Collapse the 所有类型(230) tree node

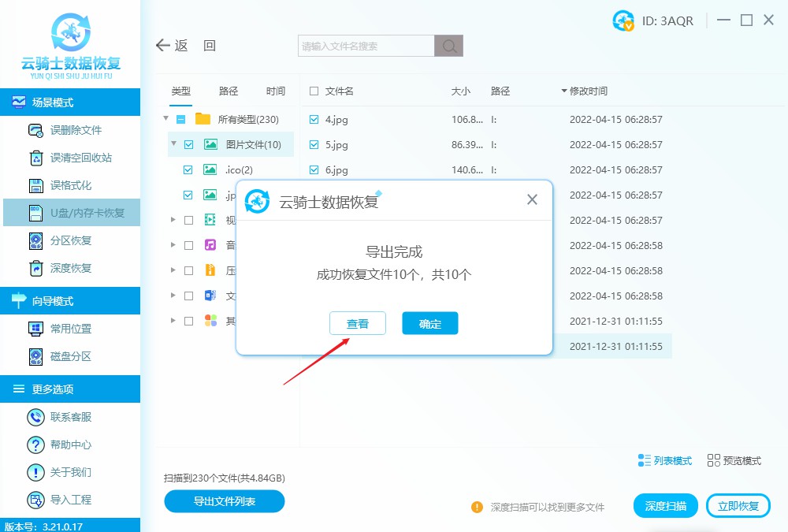point(166,119)
